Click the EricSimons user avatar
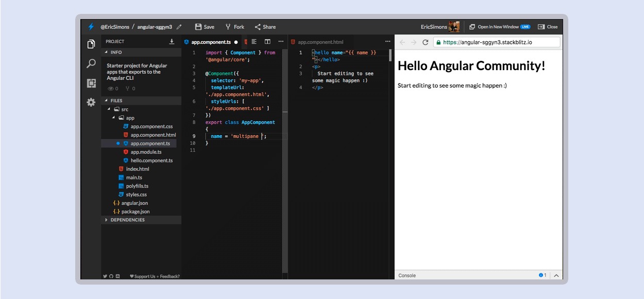 click(x=454, y=27)
